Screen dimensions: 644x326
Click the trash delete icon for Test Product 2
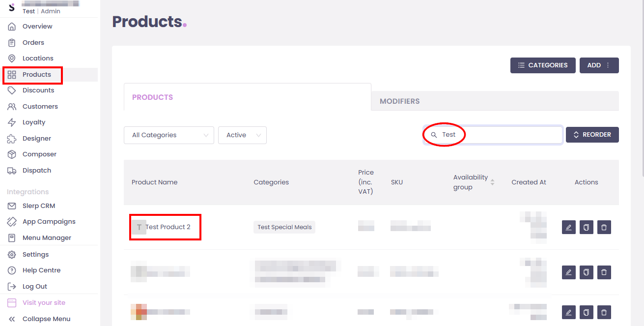pos(604,227)
